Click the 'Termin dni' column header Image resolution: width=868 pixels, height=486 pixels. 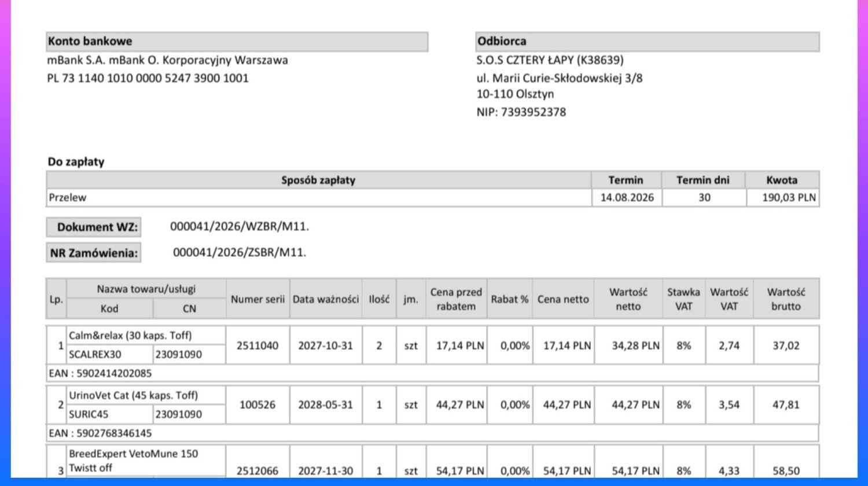point(703,180)
